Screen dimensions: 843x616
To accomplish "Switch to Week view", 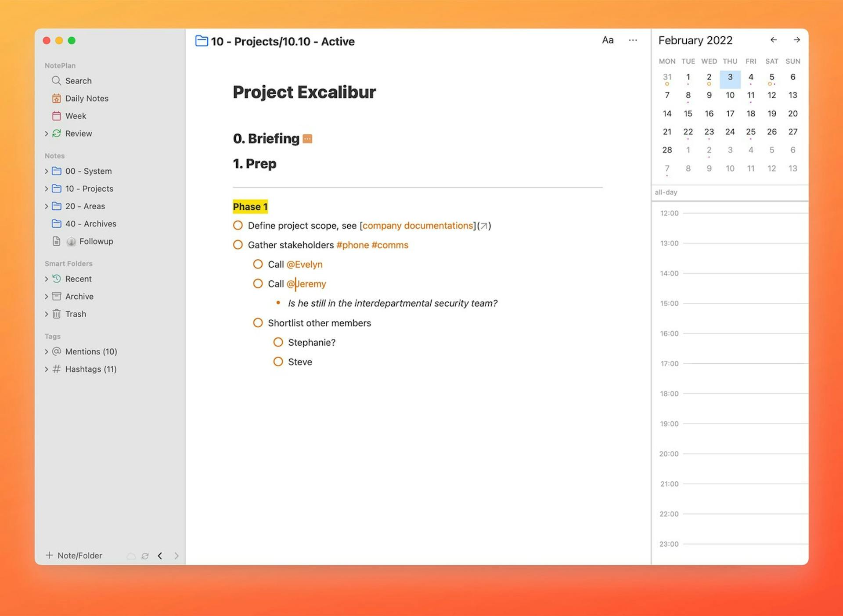I will pos(76,116).
